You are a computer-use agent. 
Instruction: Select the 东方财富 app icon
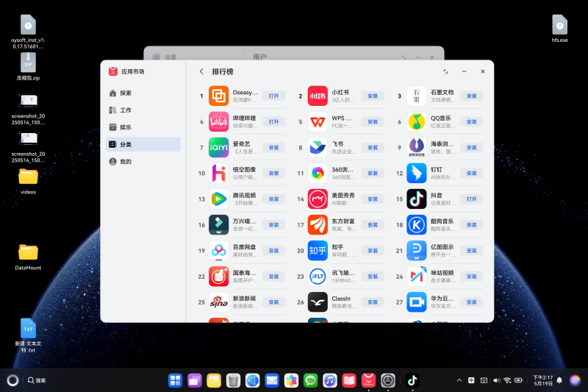(318, 225)
